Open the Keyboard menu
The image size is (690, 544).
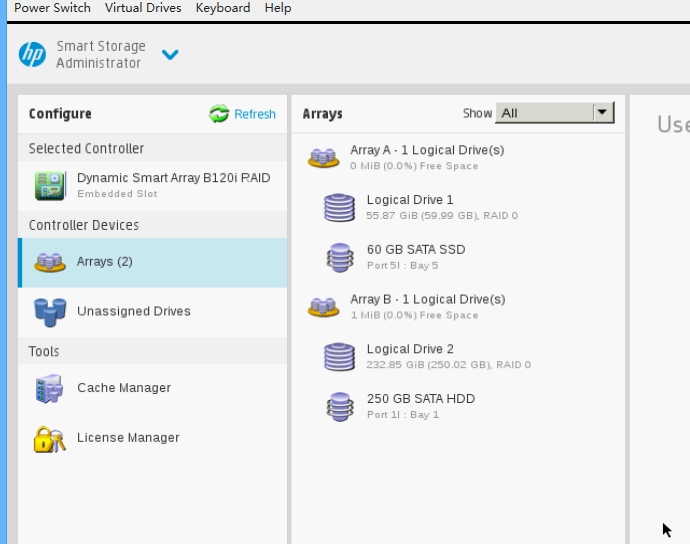[223, 8]
